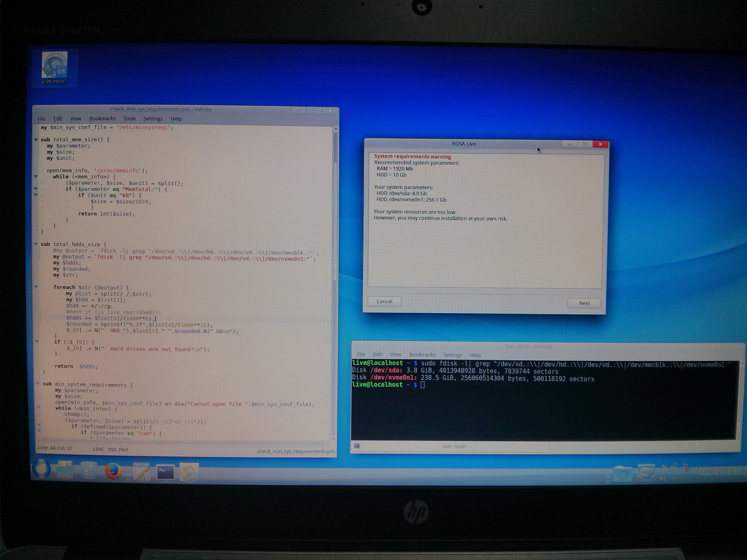Open the Bookmarks menu in KWrite
Viewport: 747px width, 560px height.
102,118
